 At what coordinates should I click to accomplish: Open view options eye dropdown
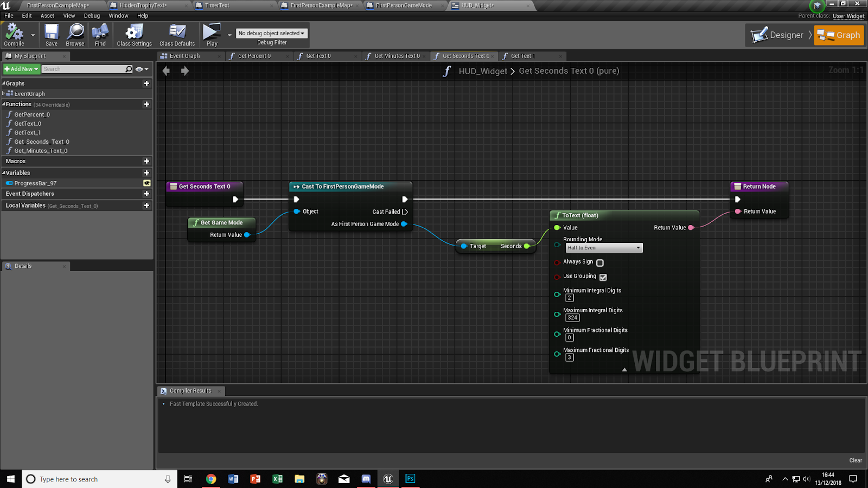click(x=142, y=69)
